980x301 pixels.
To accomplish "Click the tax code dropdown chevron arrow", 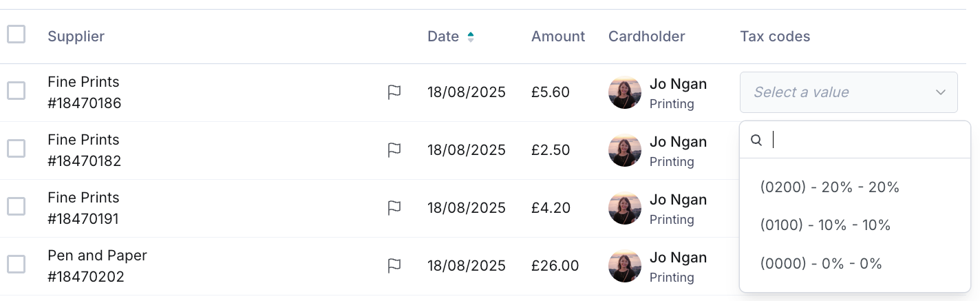I will [940, 92].
